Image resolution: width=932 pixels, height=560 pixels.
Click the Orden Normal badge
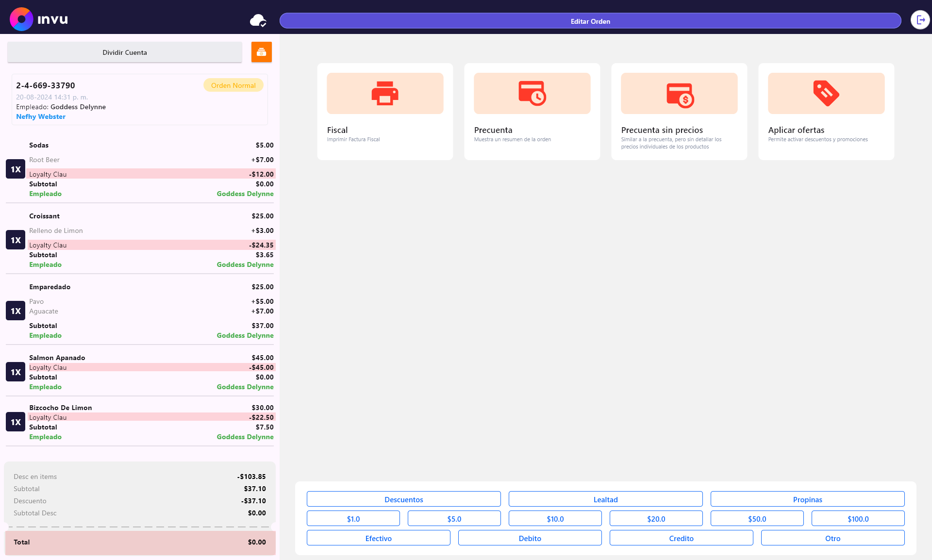233,85
